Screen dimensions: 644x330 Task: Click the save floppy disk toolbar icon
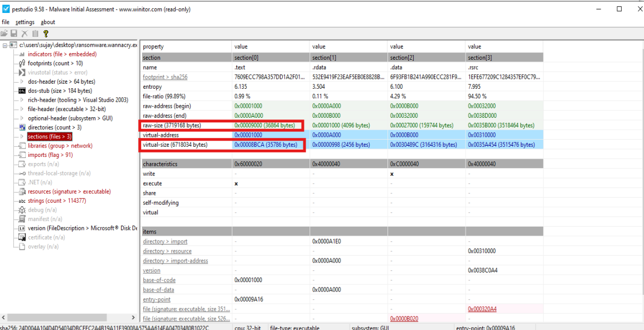click(14, 34)
